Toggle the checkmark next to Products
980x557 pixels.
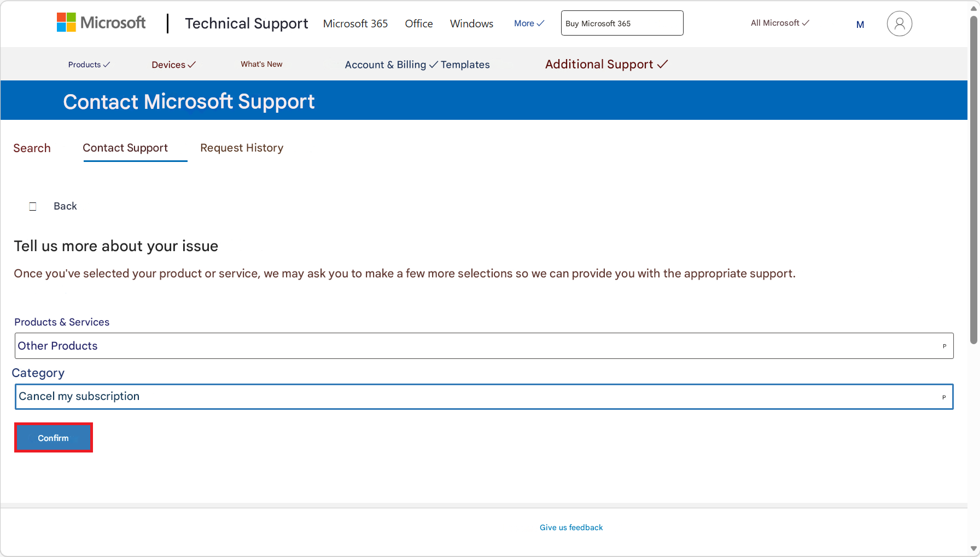(x=107, y=64)
